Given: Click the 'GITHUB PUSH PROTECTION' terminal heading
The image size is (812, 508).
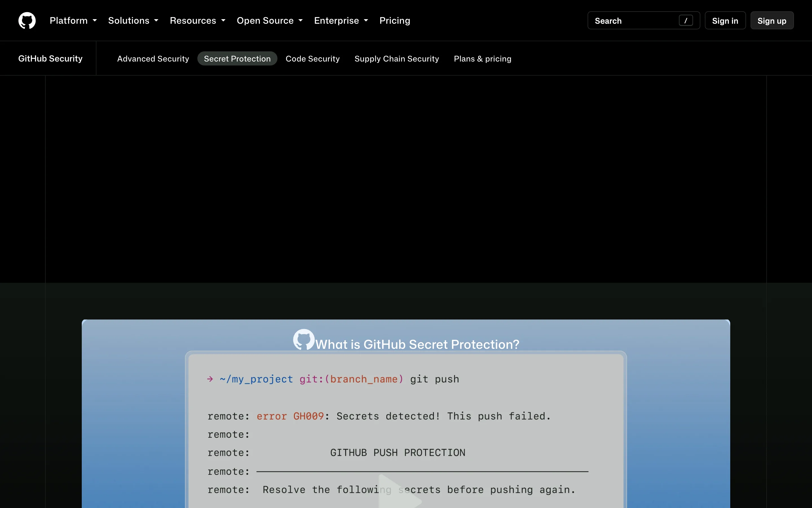Looking at the screenshot, I should (x=398, y=453).
